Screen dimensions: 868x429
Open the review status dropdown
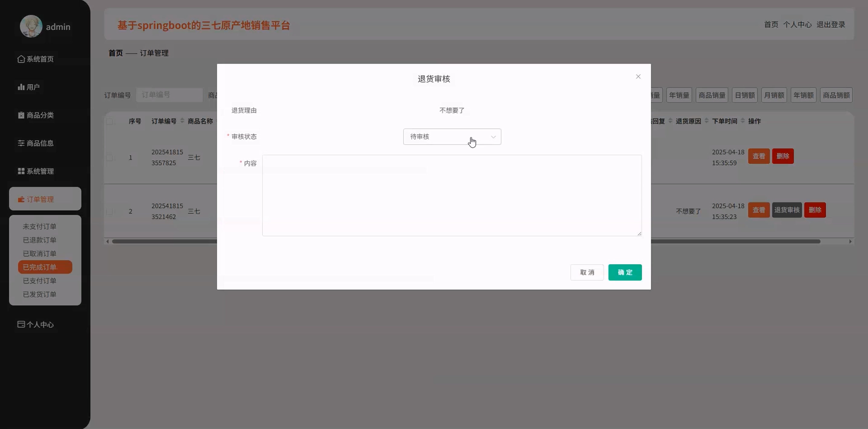pos(452,137)
